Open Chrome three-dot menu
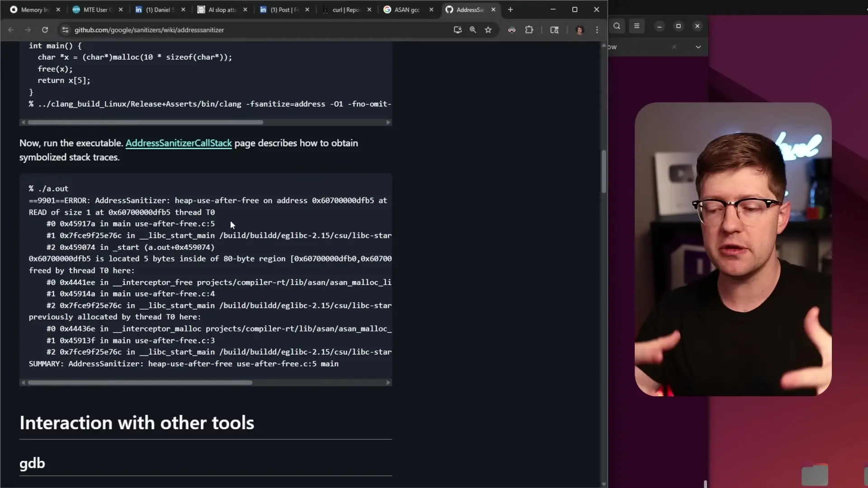The width and height of the screenshot is (868, 488). 597,30
